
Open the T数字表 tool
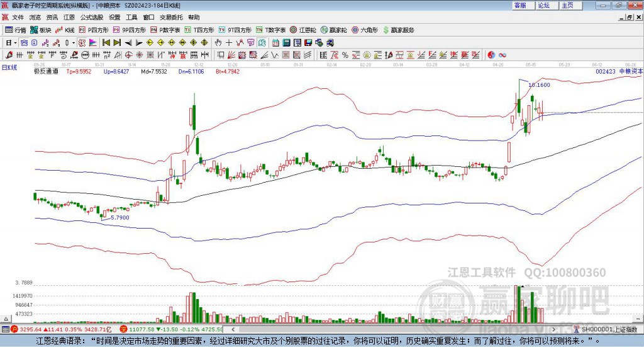pos(270,30)
